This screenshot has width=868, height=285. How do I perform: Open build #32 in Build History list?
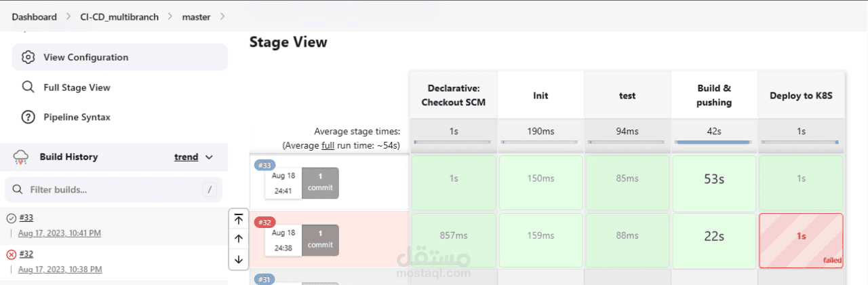click(x=26, y=254)
